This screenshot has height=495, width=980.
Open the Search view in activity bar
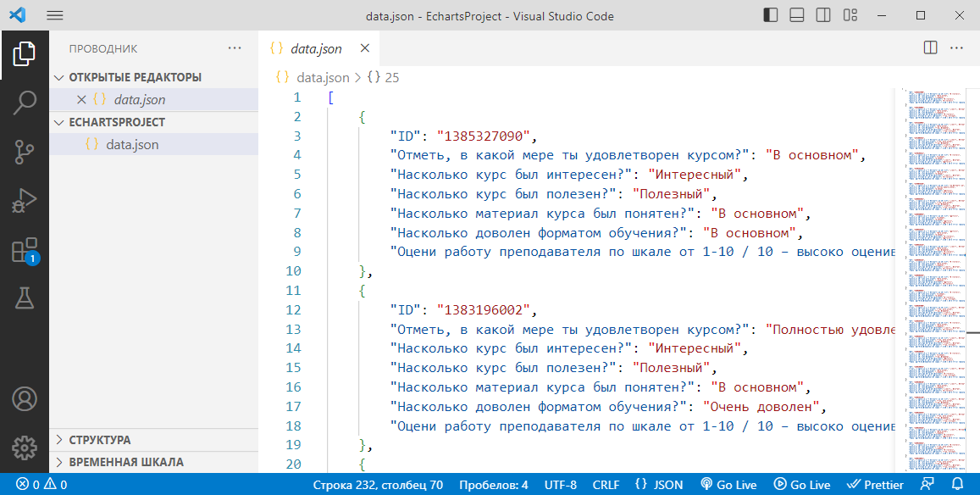coord(25,103)
